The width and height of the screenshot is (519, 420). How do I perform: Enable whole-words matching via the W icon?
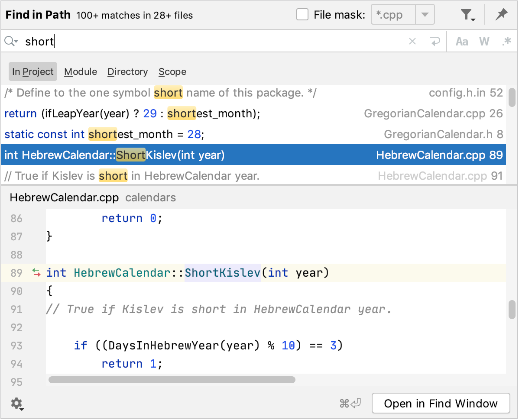[x=484, y=41]
